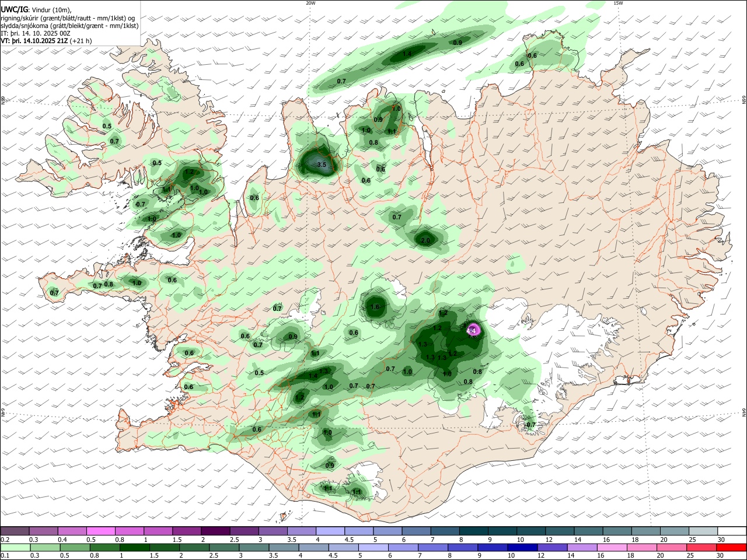Click the "rigning/skúrir" legend description line
Image resolution: width=747 pixels, height=560 pixels.
coord(68,18)
